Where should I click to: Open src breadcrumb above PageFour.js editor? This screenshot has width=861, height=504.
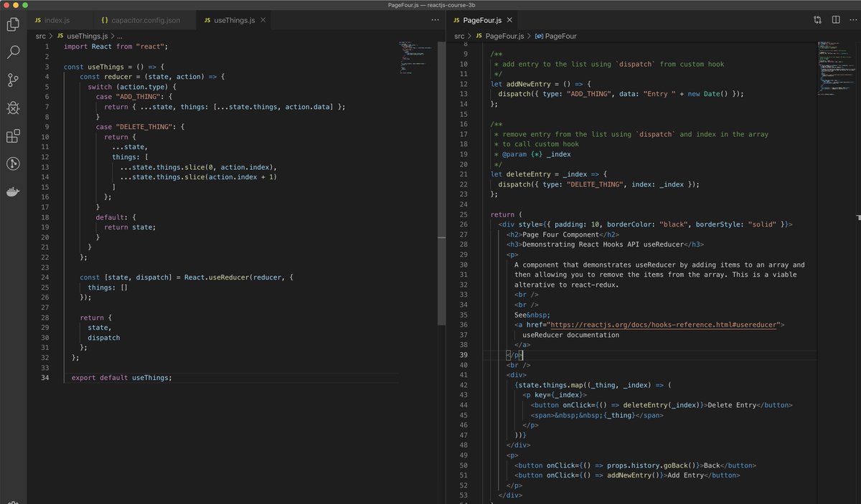tap(459, 36)
